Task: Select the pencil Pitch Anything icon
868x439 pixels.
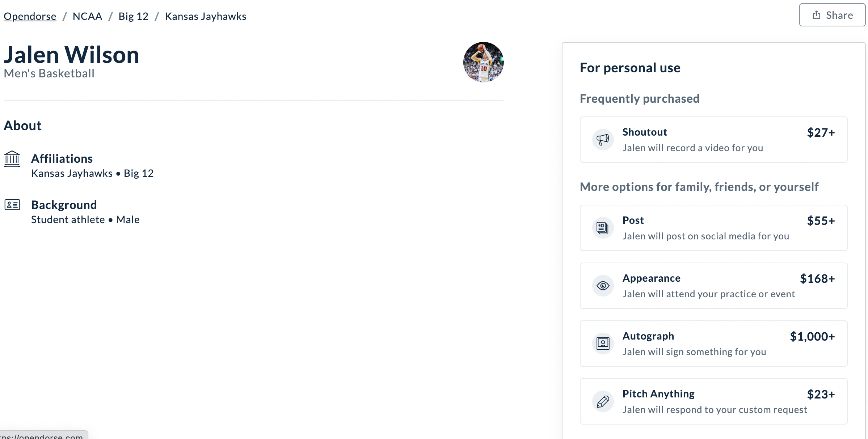Action: pyautogui.click(x=602, y=401)
